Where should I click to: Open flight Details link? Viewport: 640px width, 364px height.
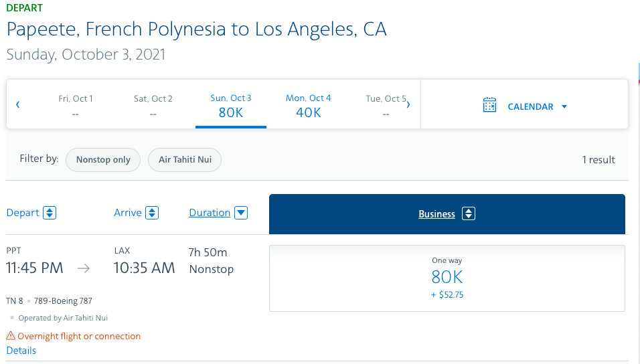pyautogui.click(x=21, y=351)
